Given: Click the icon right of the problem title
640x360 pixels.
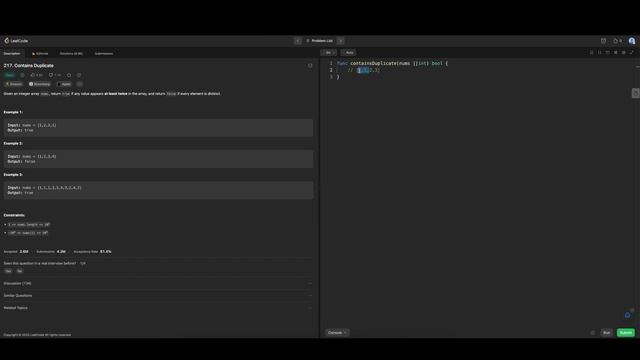Looking at the screenshot, I should pos(310,66).
